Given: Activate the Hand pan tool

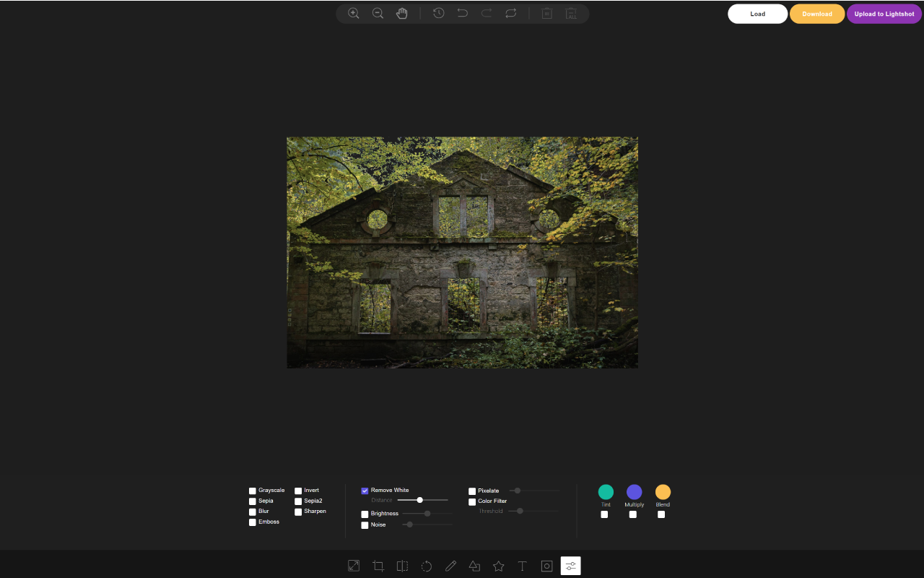Looking at the screenshot, I should click(x=402, y=13).
